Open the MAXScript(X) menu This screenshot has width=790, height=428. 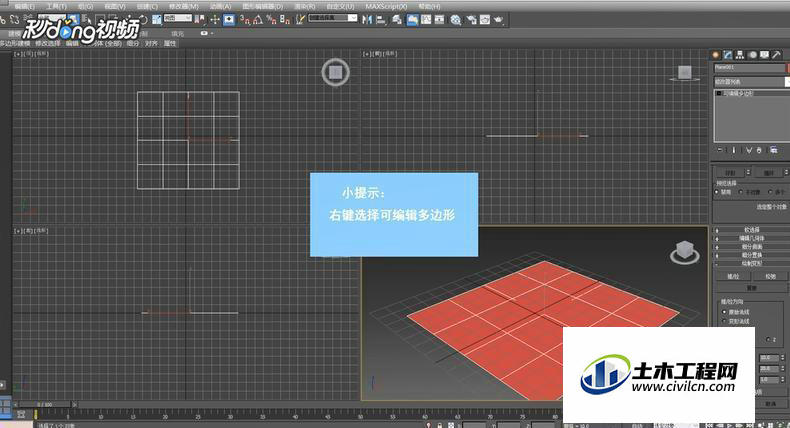386,7
